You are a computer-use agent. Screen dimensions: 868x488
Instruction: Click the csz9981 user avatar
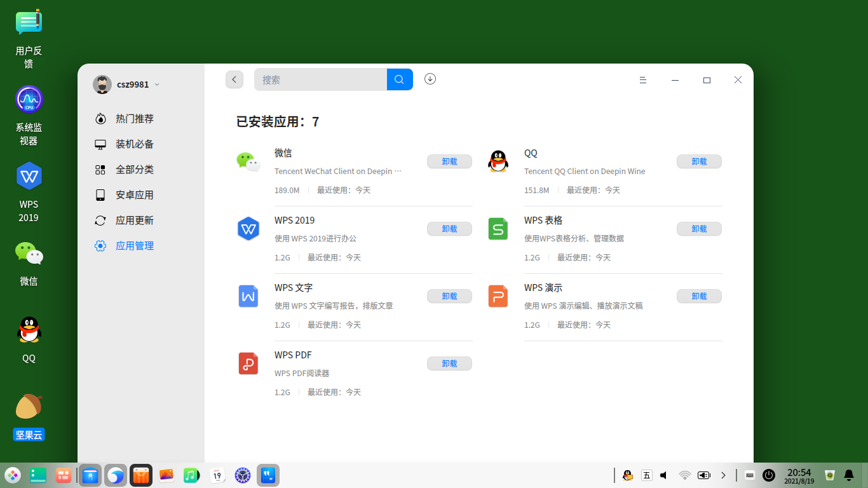(x=102, y=85)
